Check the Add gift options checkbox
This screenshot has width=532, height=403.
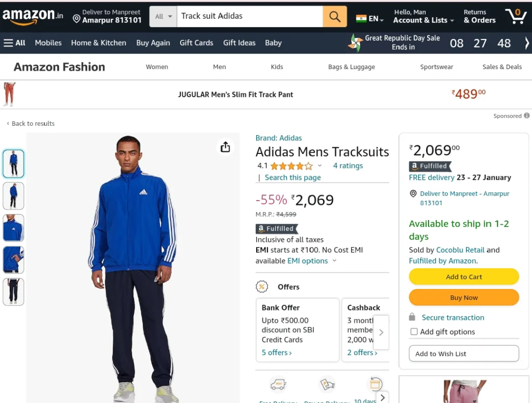(x=414, y=331)
